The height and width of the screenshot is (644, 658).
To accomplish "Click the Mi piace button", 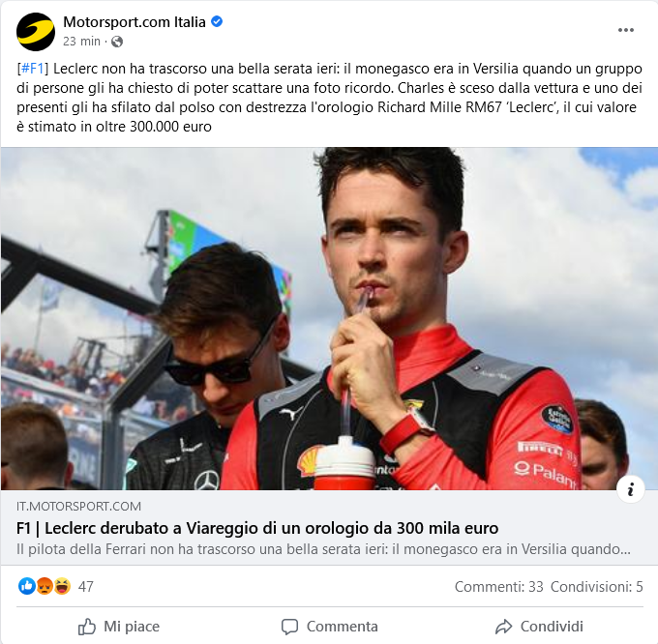I will pyautogui.click(x=119, y=627).
